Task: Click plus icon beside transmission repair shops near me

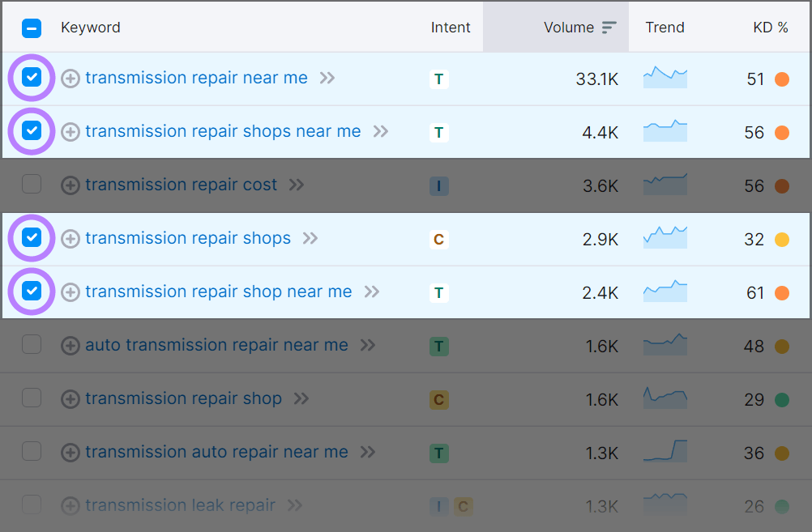Action: pos(71,132)
